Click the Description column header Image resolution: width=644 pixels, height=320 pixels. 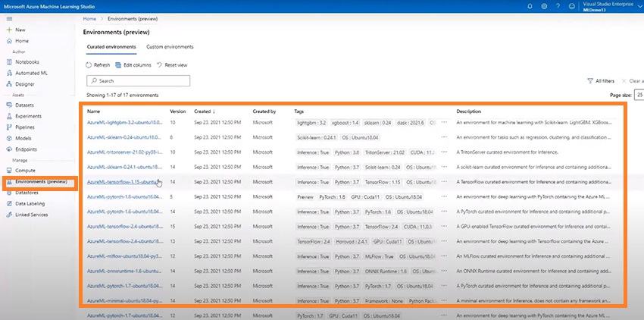coord(469,111)
